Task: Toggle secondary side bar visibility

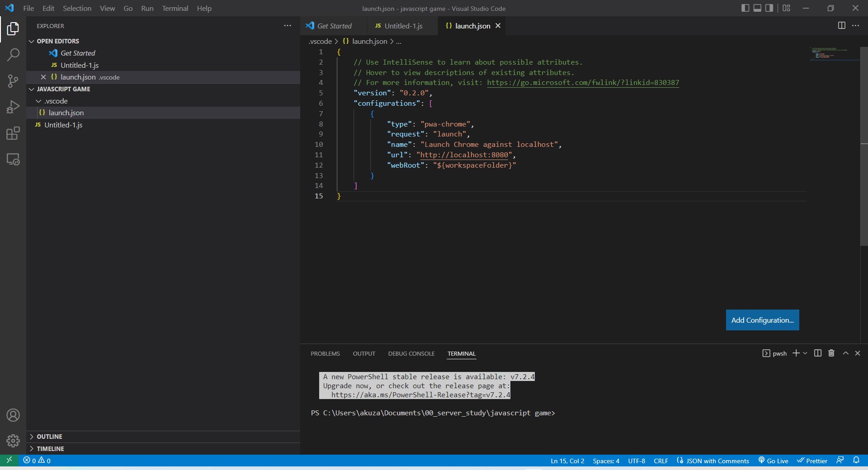Action: [769, 8]
